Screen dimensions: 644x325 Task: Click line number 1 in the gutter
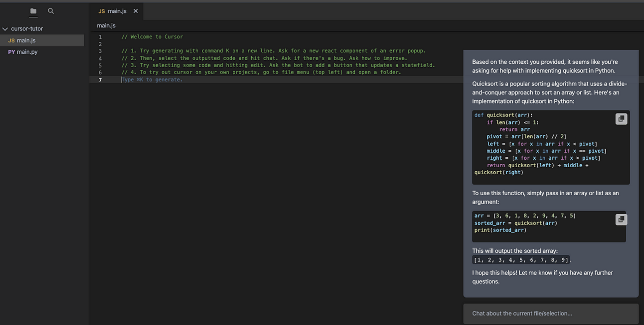[100, 37]
